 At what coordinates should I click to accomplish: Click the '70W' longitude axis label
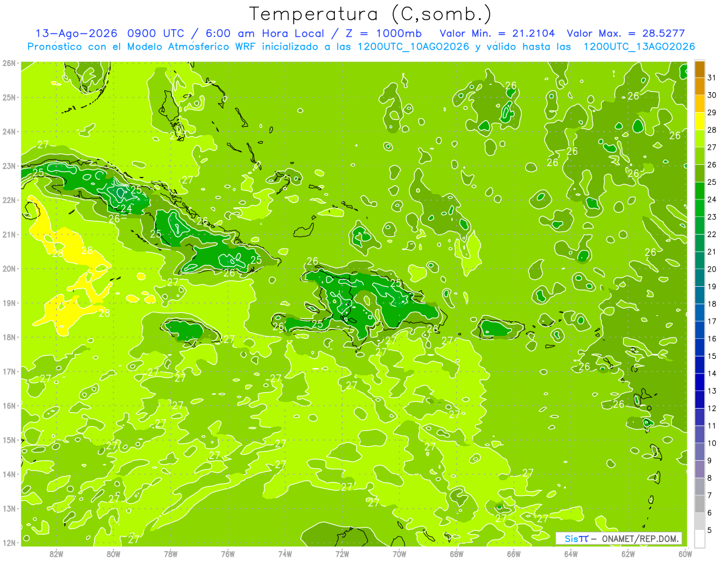pyautogui.click(x=399, y=553)
